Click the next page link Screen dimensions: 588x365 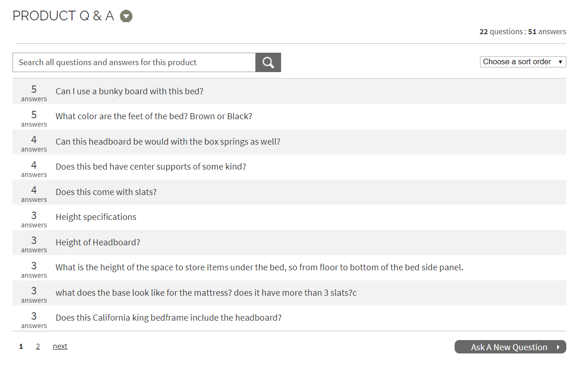tap(60, 347)
